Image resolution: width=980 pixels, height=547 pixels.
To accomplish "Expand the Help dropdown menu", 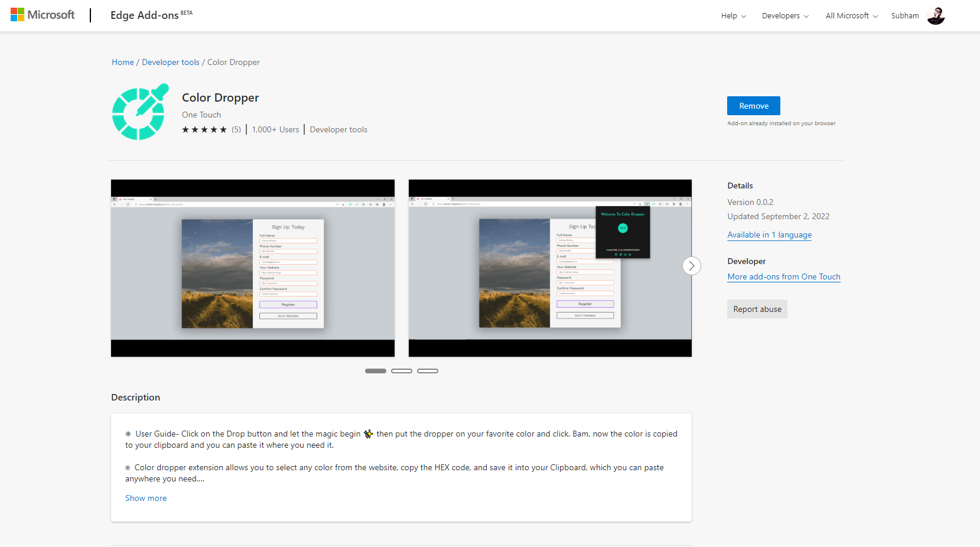I will (x=734, y=16).
